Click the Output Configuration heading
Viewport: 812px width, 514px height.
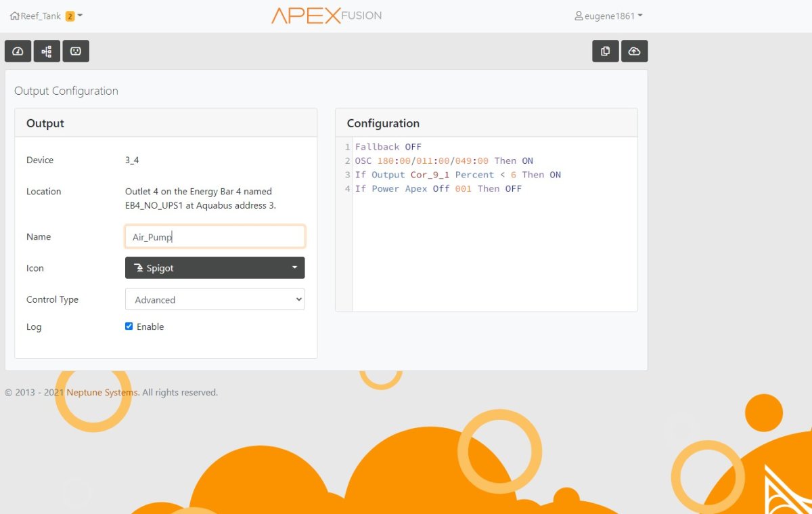pyautogui.click(x=66, y=91)
